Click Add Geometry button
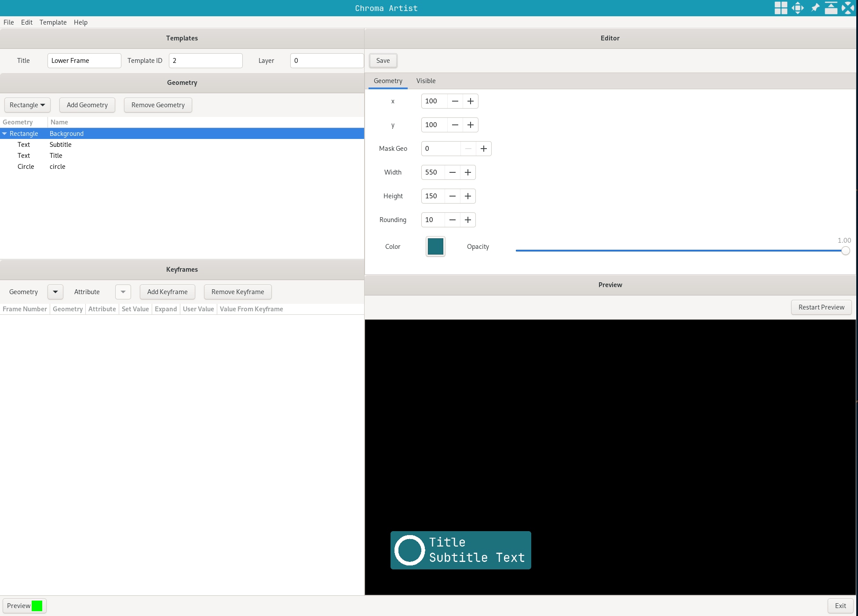The image size is (858, 616). pos(87,105)
